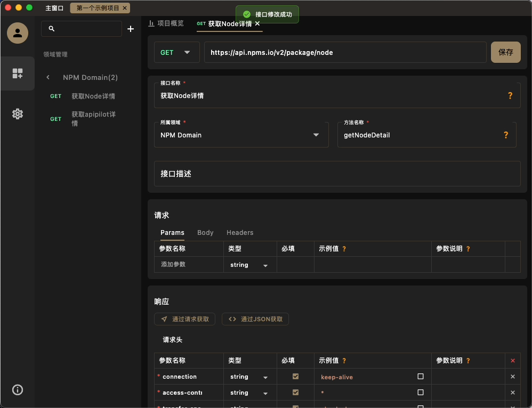The image size is (532, 408).
Task: Click the URL input field
Action: pos(345,52)
